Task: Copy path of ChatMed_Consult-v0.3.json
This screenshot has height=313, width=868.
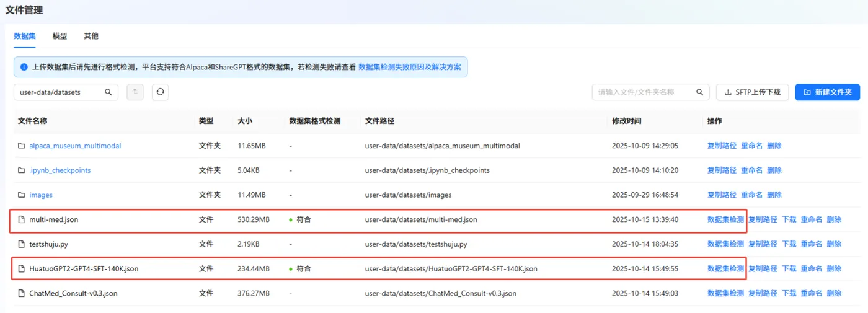Action: coord(763,293)
